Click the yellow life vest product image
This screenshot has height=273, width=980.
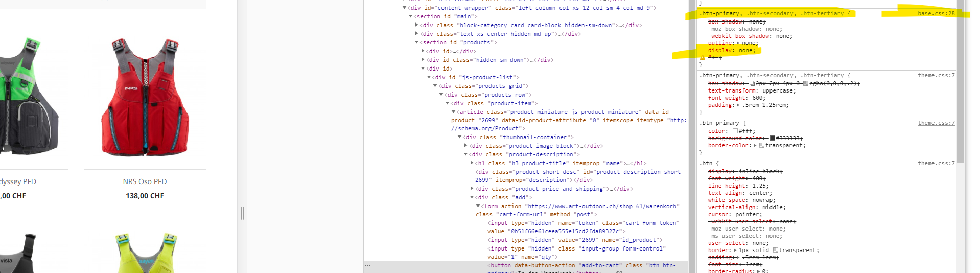[145, 246]
